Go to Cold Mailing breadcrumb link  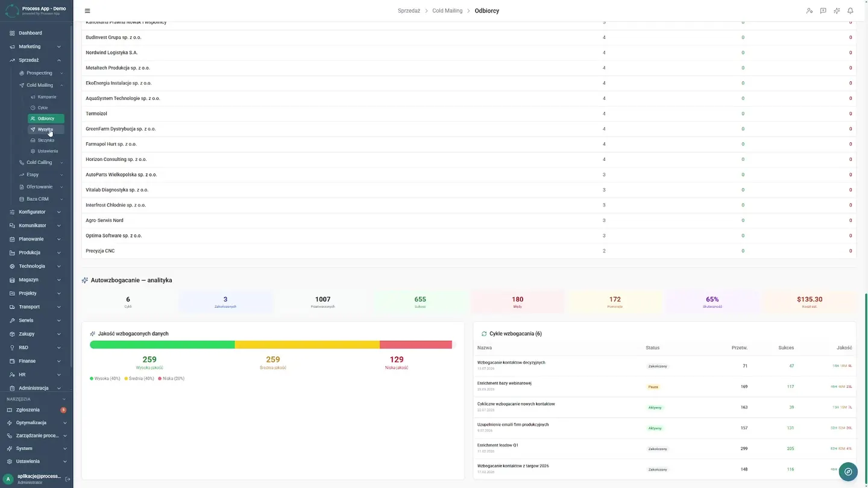coord(447,11)
